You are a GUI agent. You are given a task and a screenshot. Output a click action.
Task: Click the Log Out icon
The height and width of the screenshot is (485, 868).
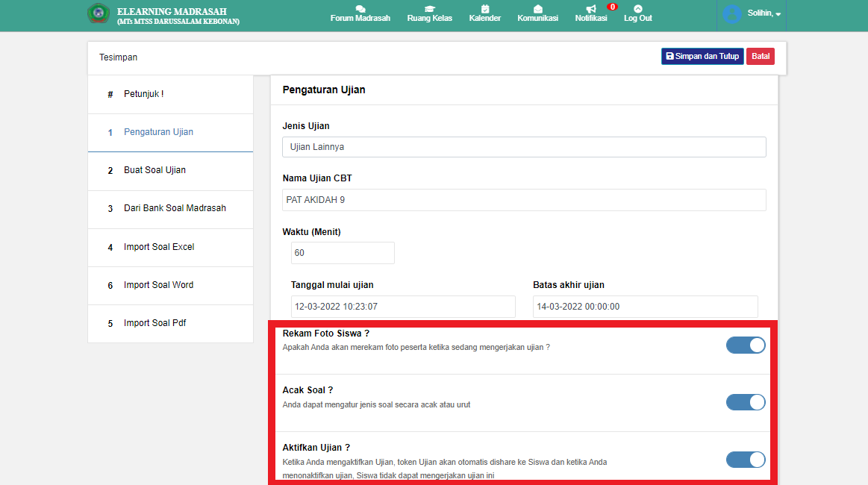(x=637, y=8)
